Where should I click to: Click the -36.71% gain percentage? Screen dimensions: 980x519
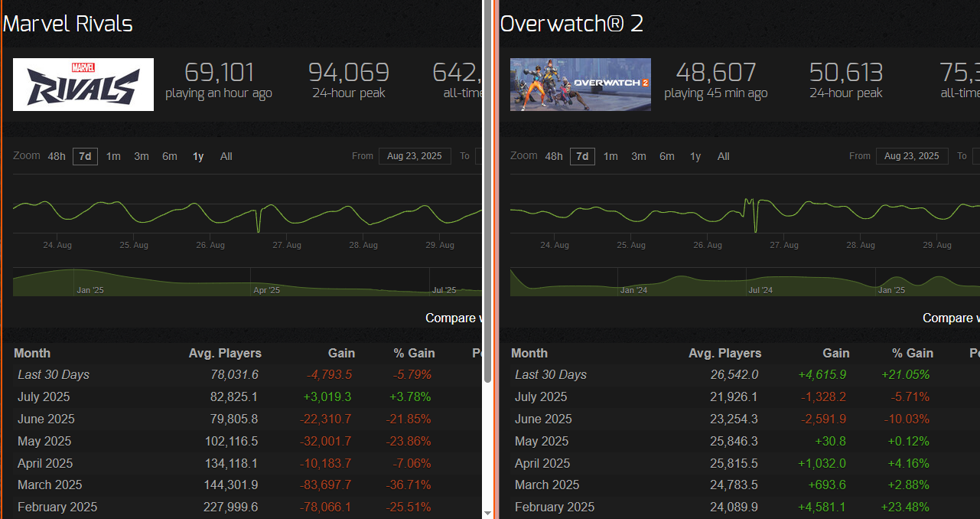409,485
